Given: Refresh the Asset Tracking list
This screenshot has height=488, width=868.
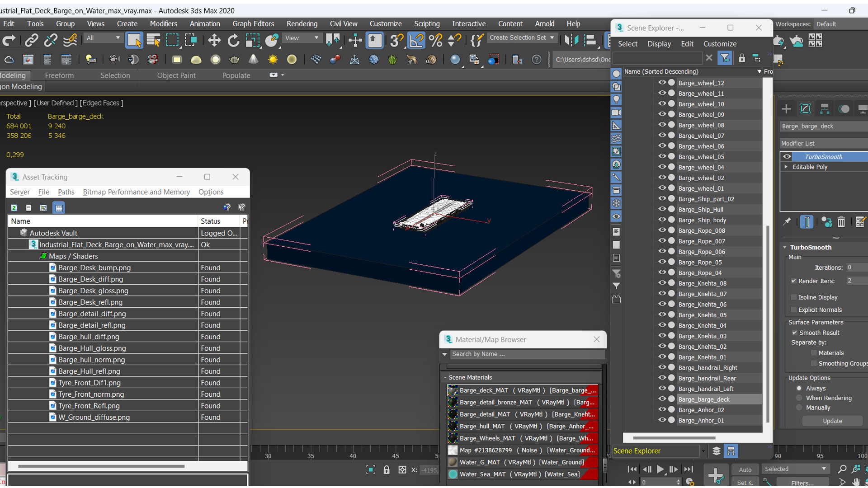Looking at the screenshot, I should tap(14, 208).
